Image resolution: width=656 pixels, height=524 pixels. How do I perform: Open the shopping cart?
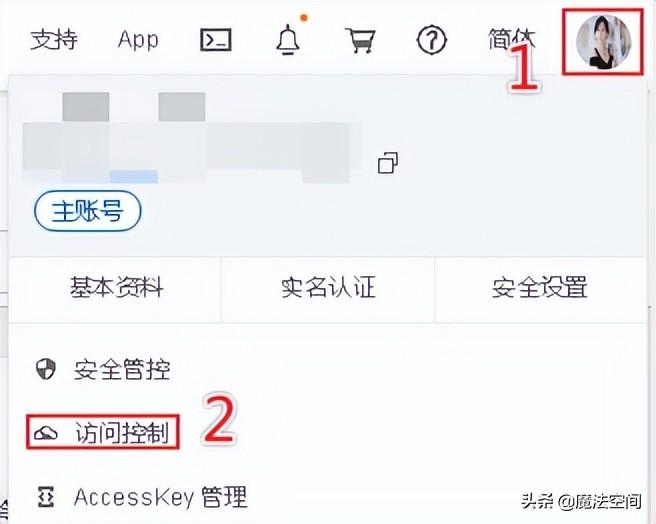(x=360, y=40)
